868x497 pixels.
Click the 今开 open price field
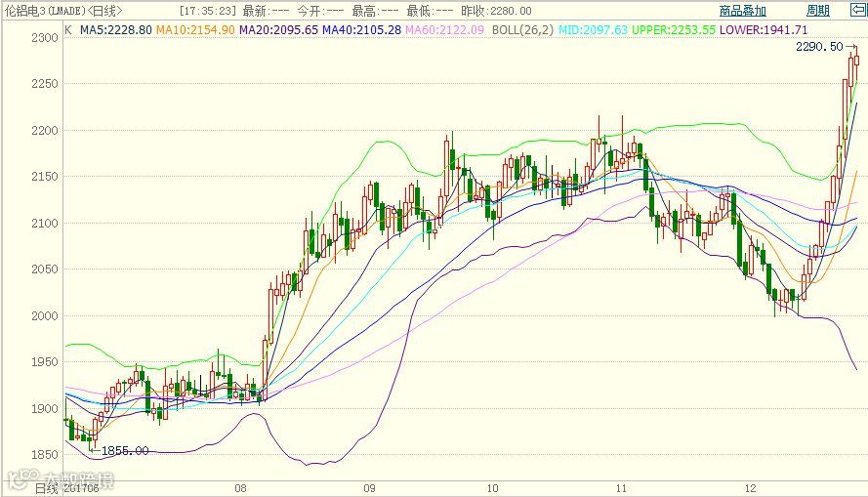point(320,11)
